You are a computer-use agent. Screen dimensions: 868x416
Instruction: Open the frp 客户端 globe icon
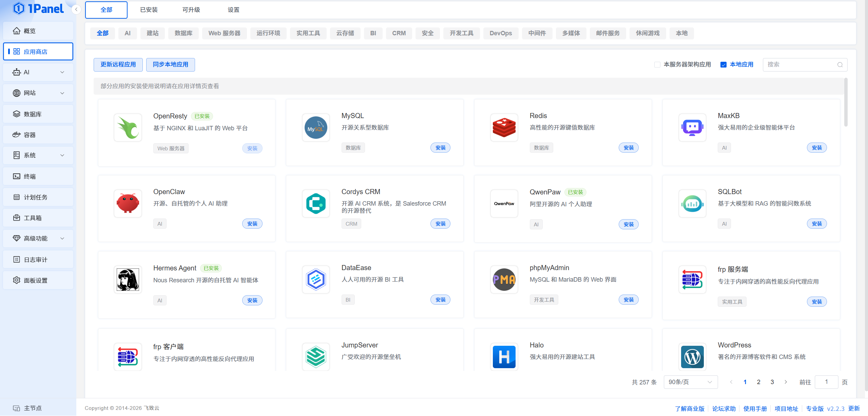[128, 357]
